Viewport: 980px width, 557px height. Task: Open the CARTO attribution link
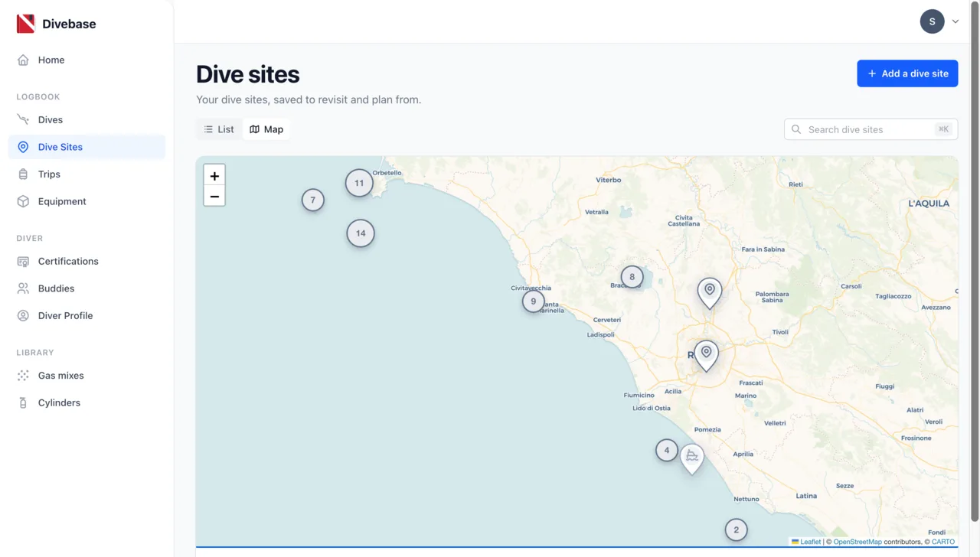pos(943,542)
